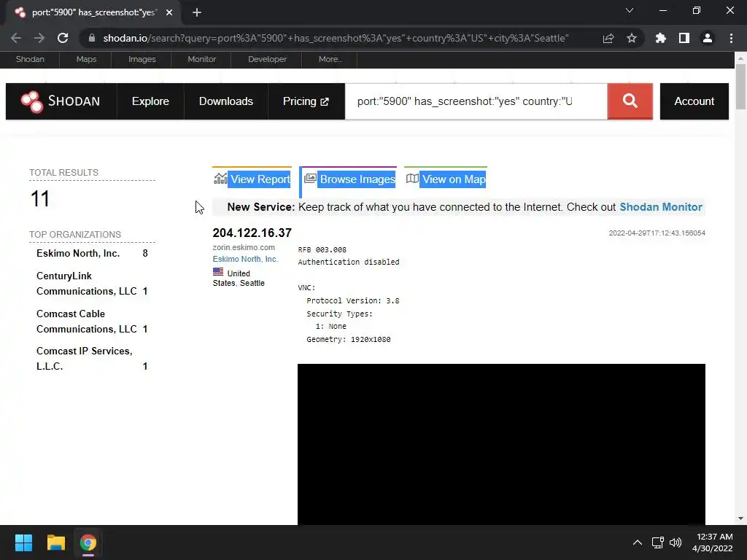Click the red search magnifier button
747x560 pixels.
pyautogui.click(x=630, y=101)
